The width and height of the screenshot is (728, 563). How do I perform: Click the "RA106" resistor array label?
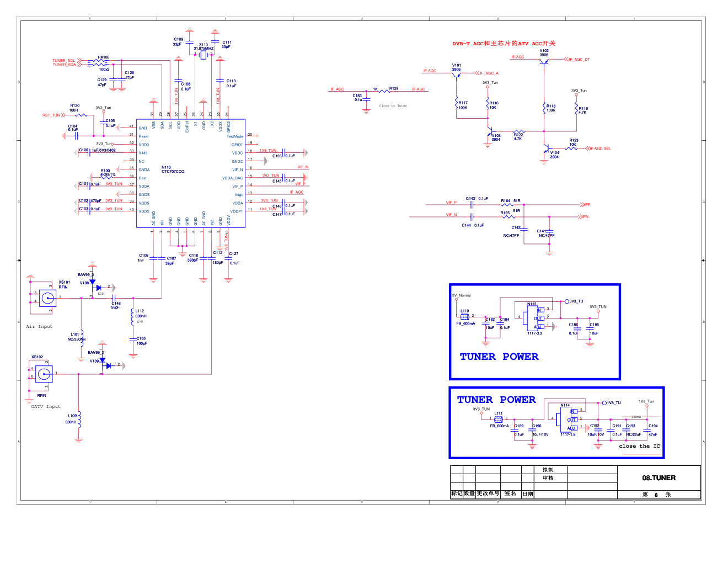104,57
